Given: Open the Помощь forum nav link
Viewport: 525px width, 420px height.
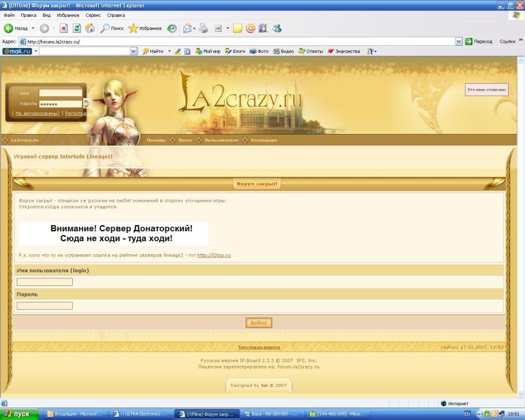Looking at the screenshot, I should 156,140.
